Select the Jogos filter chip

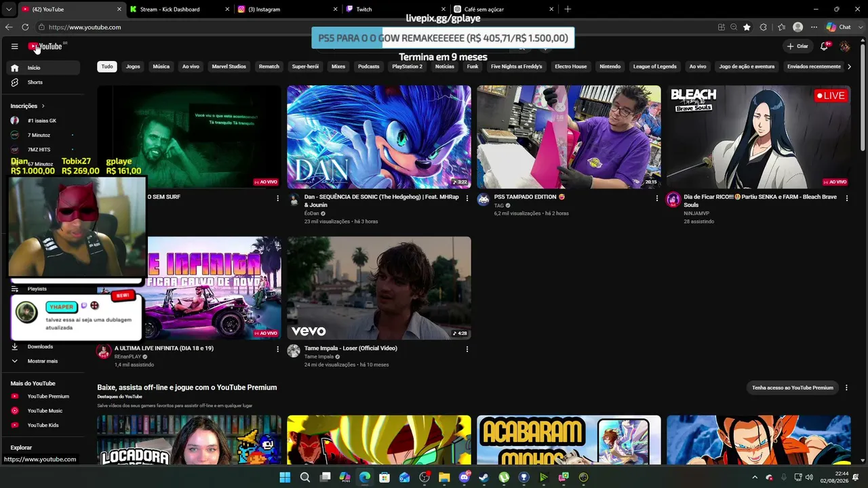(x=133, y=66)
